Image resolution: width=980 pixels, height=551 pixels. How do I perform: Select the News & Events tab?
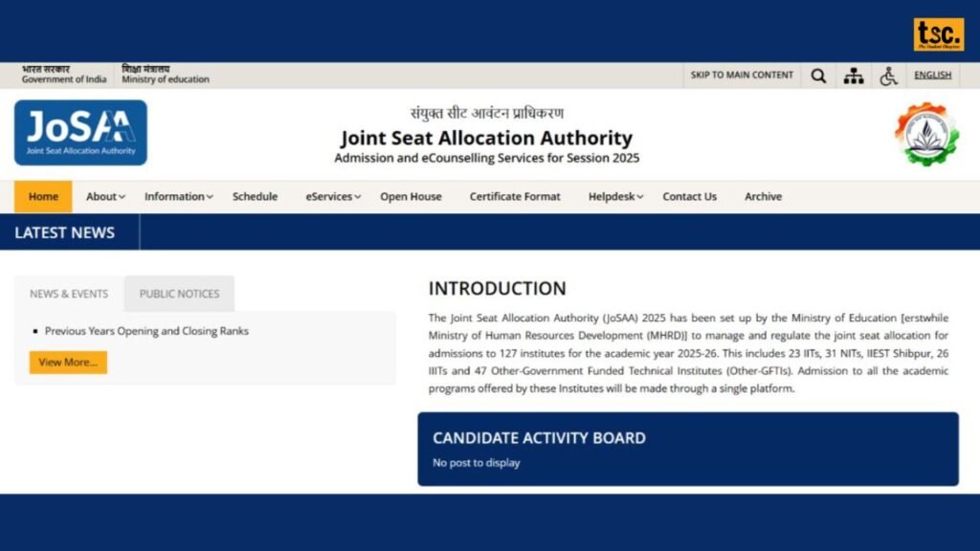tap(69, 294)
